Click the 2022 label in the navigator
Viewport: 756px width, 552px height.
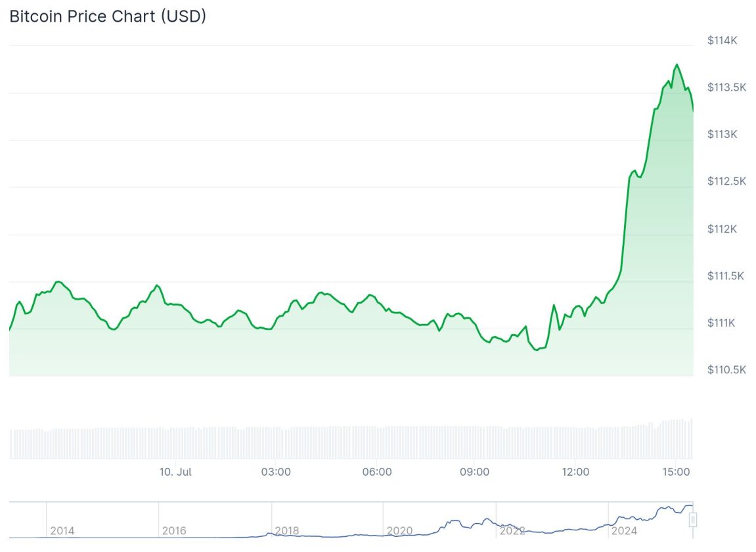[x=512, y=531]
